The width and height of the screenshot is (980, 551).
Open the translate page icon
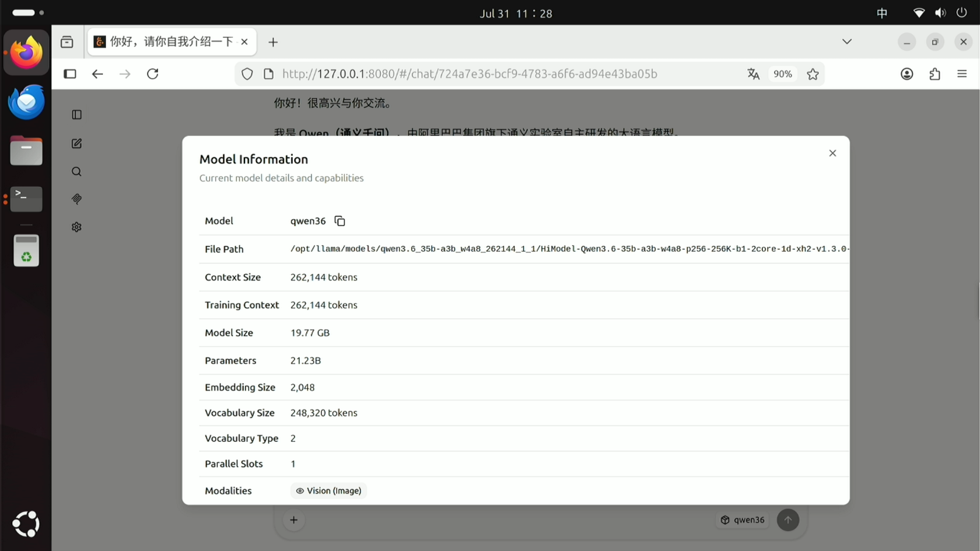(x=753, y=74)
